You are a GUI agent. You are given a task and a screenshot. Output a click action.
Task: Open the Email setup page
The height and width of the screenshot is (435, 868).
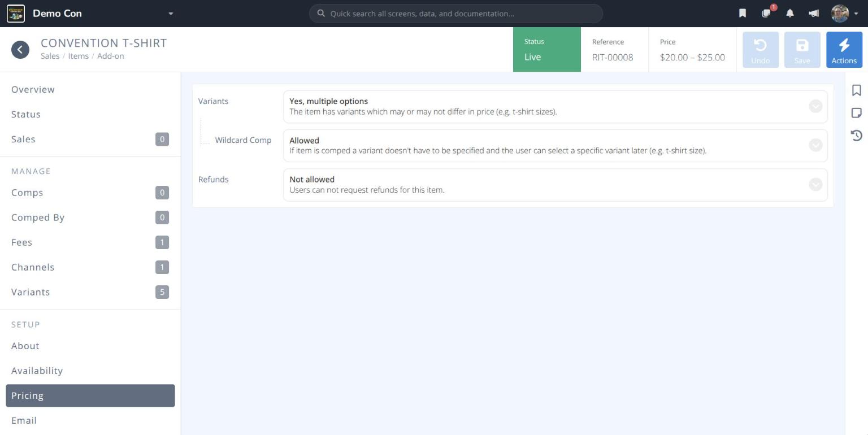[x=90, y=420]
